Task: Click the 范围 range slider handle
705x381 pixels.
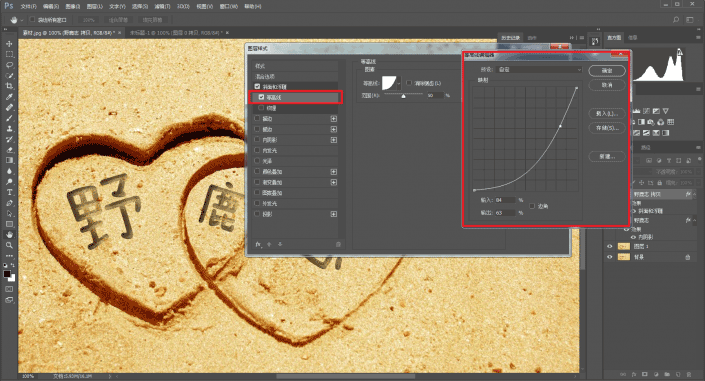Action: [403, 96]
